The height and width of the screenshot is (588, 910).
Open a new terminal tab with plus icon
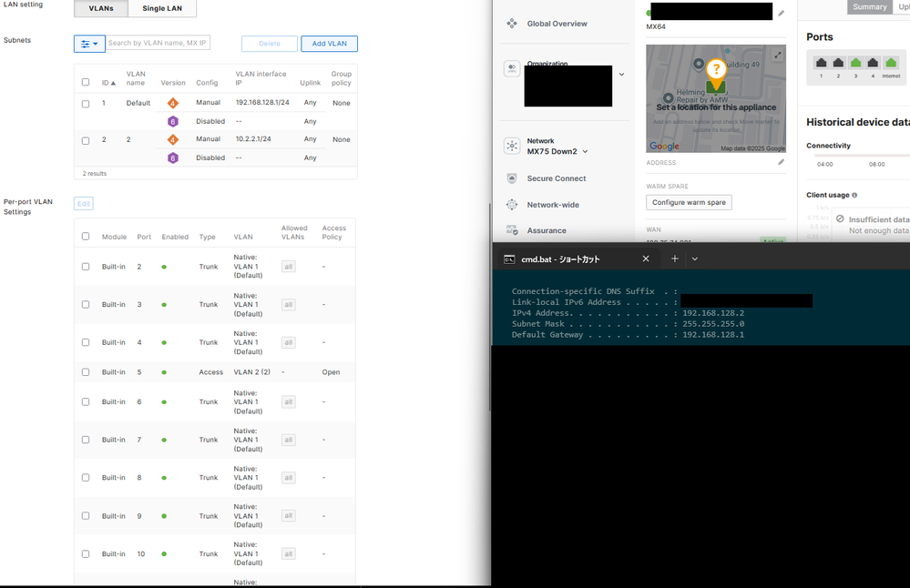click(x=674, y=259)
